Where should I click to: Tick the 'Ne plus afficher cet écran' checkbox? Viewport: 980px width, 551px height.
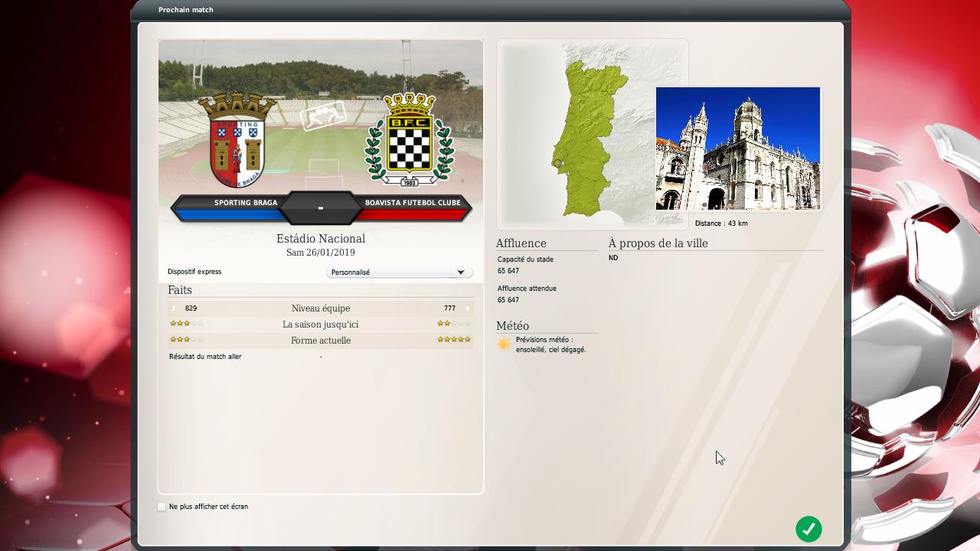(162, 507)
